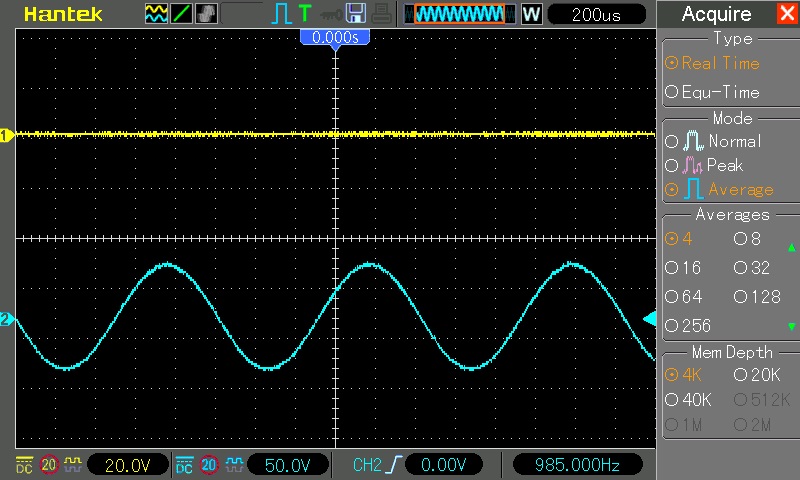Click the 200us timebase readout

598,14
